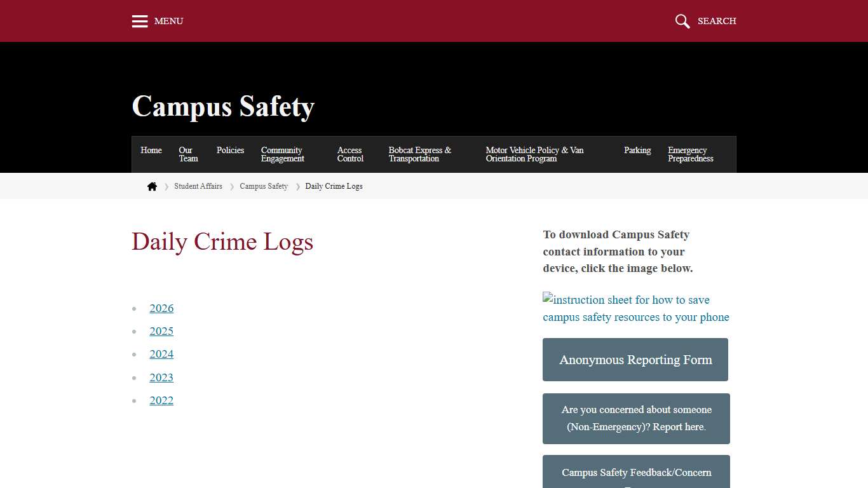The image size is (868, 488).
Task: Click the non-emergency concern report button
Action: (x=635, y=418)
